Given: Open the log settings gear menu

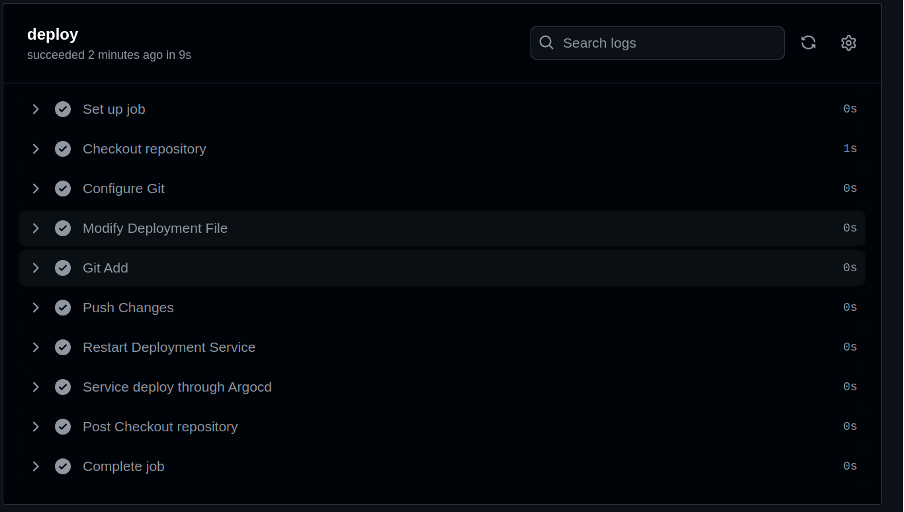Looking at the screenshot, I should (848, 43).
